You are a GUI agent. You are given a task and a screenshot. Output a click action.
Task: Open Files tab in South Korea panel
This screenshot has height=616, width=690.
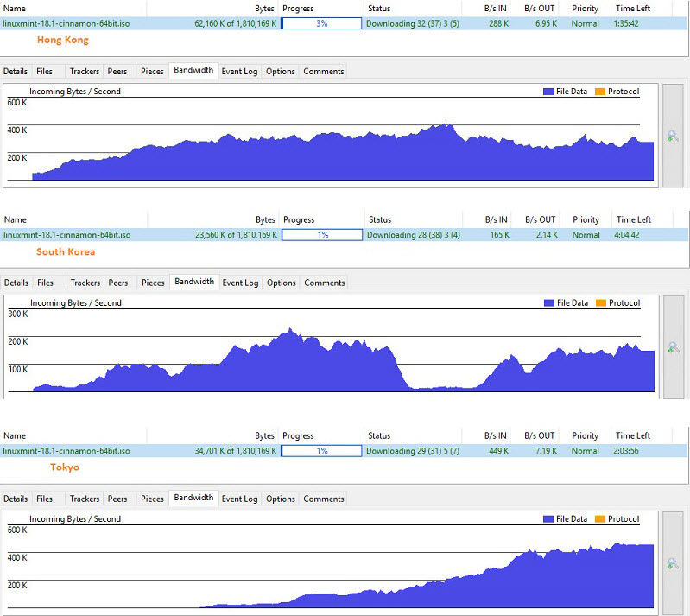(x=45, y=283)
